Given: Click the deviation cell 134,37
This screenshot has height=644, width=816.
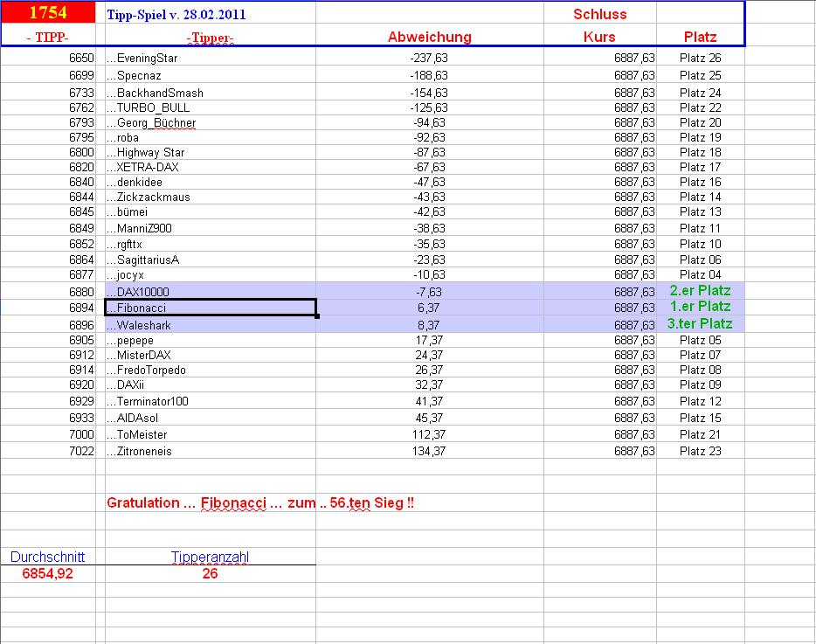Looking at the screenshot, I should point(429,451).
